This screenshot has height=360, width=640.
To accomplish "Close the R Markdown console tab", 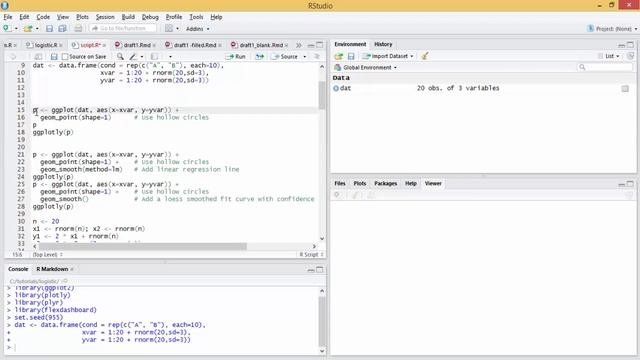I will [x=72, y=269].
